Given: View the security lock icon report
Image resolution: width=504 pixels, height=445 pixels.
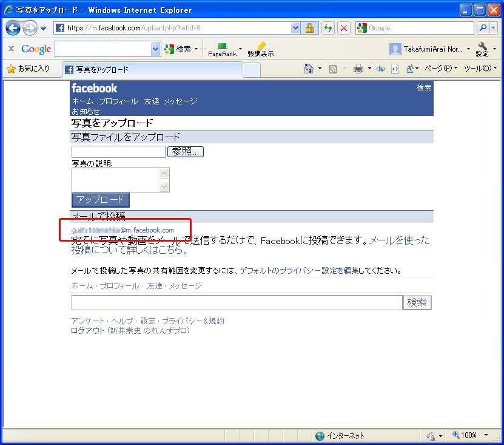Looking at the screenshot, I should click(x=309, y=28).
